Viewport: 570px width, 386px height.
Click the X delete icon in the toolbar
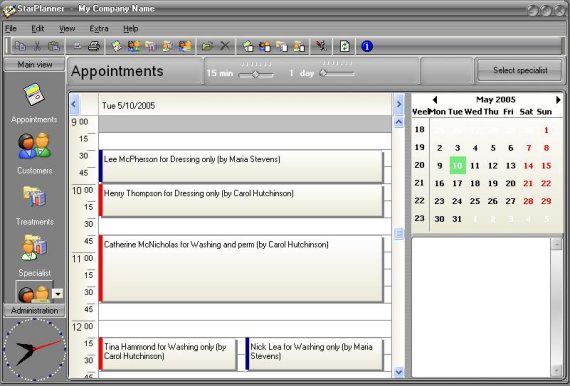(225, 46)
